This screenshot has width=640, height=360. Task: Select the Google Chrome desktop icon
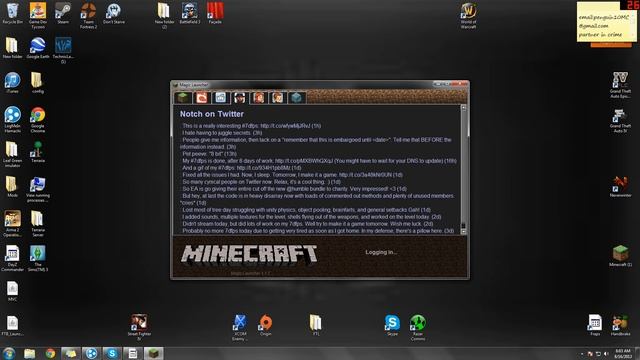[x=38, y=119]
